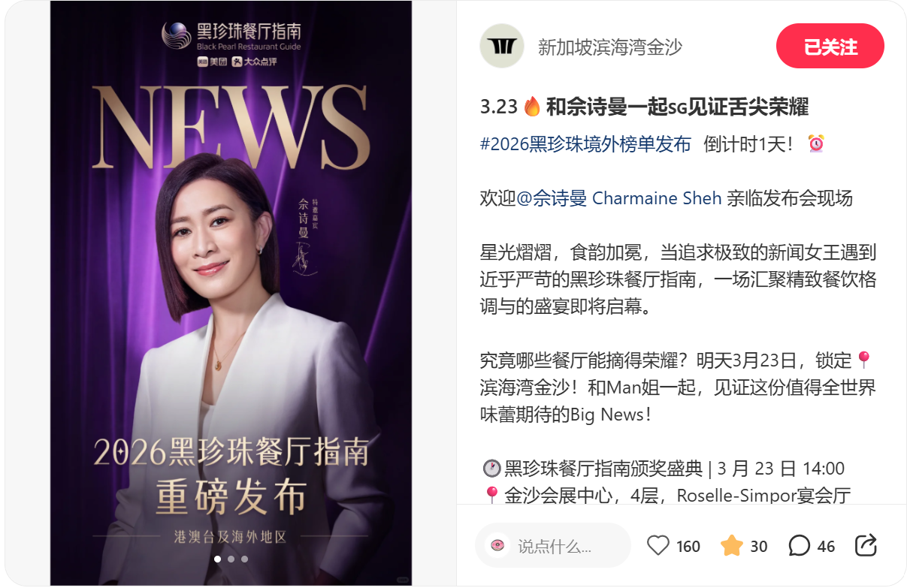Viewport: 907px width, 588px height.
Task: Click the 说点什么 comment input field
Action: click(553, 545)
